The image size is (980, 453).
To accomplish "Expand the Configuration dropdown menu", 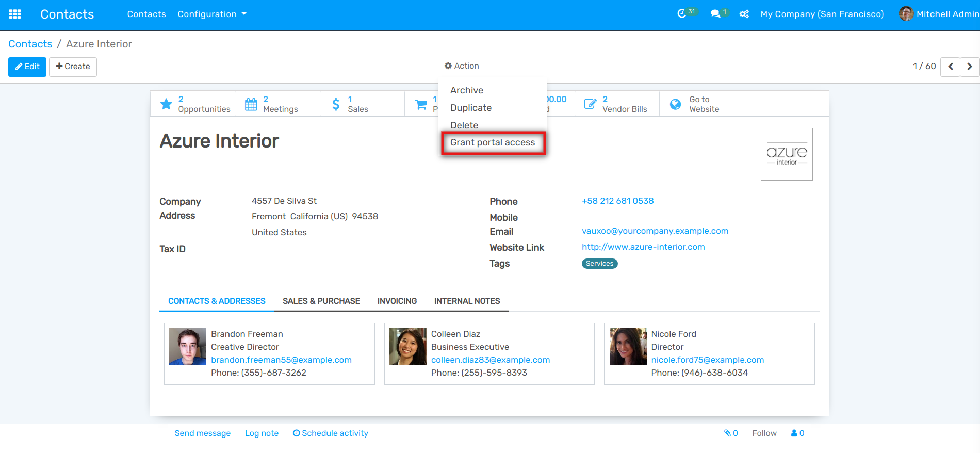I will click(x=212, y=14).
